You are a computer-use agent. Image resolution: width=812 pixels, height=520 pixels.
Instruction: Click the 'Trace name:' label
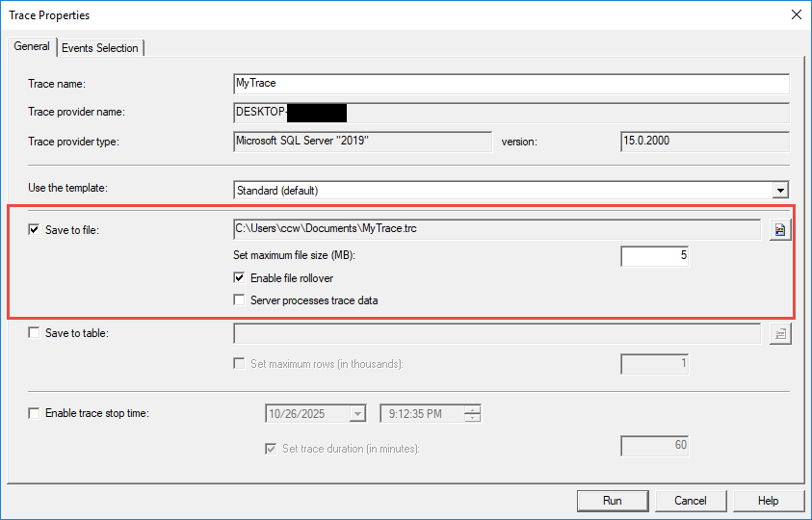click(x=57, y=84)
